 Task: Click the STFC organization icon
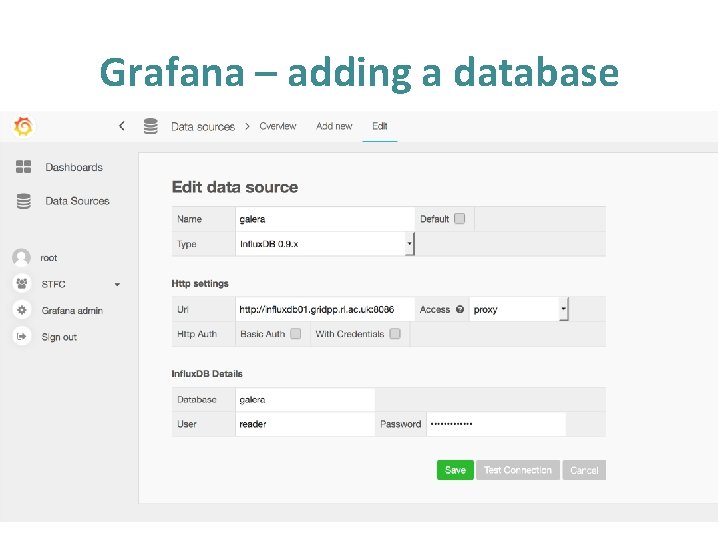21,284
